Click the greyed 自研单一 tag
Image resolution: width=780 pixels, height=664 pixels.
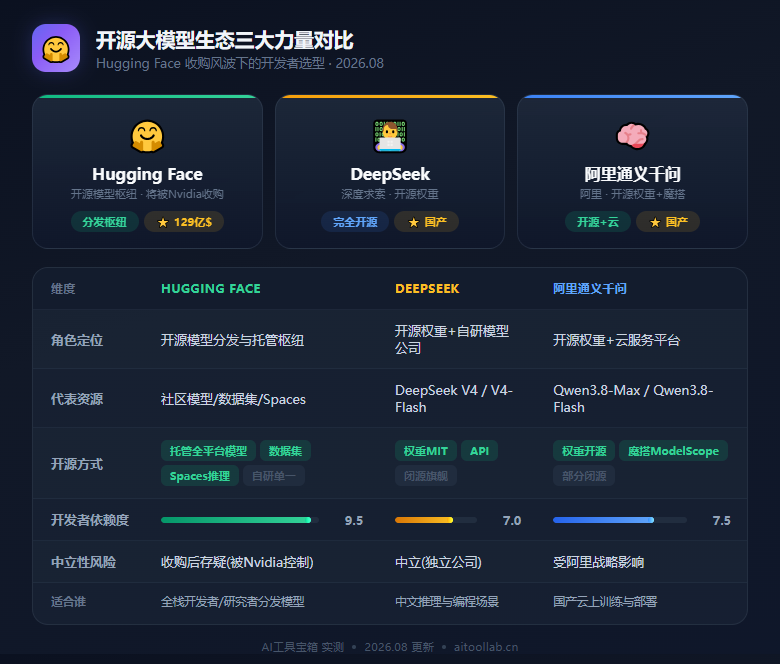pos(274,476)
